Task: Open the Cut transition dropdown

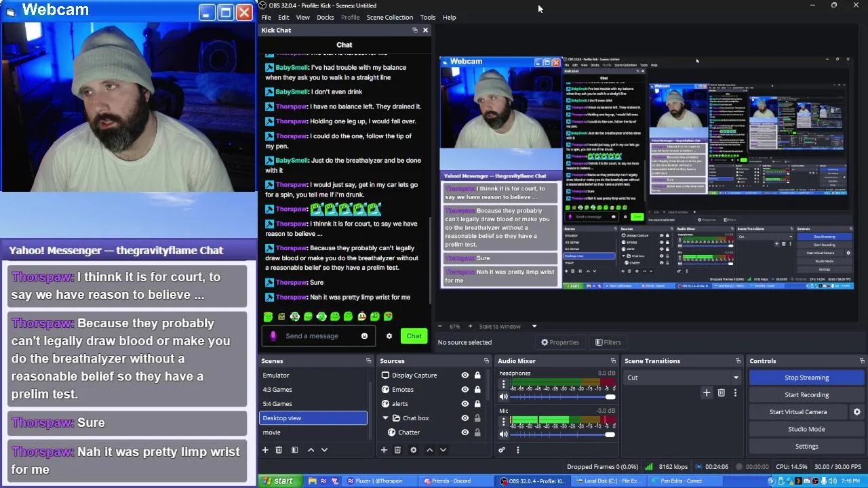Action: 682,378
